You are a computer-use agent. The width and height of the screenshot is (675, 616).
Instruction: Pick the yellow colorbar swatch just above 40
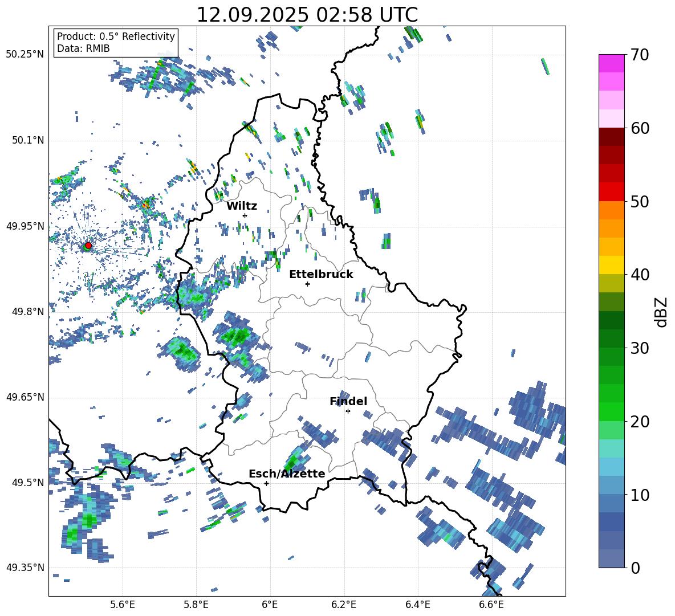coord(611,265)
